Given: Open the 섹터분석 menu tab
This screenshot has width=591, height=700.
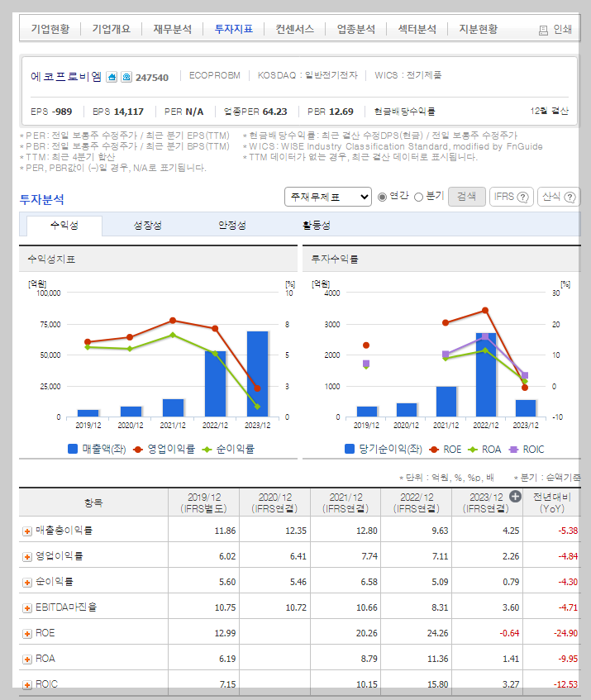Looking at the screenshot, I should click(x=417, y=29).
